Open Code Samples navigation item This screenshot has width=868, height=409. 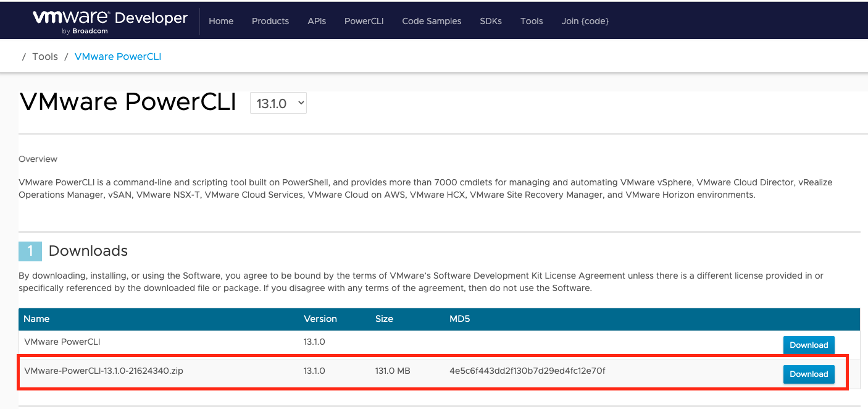click(432, 21)
